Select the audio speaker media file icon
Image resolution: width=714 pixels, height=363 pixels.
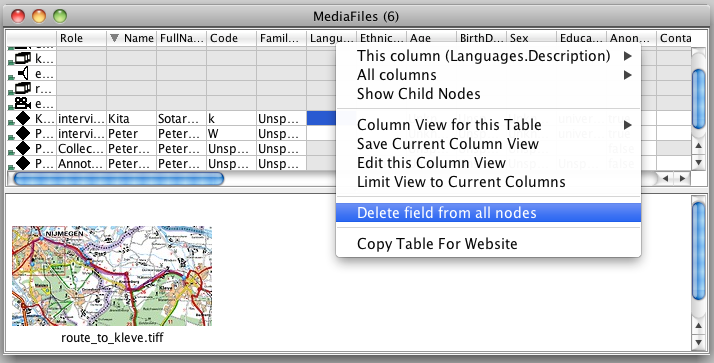pyautogui.click(x=24, y=73)
